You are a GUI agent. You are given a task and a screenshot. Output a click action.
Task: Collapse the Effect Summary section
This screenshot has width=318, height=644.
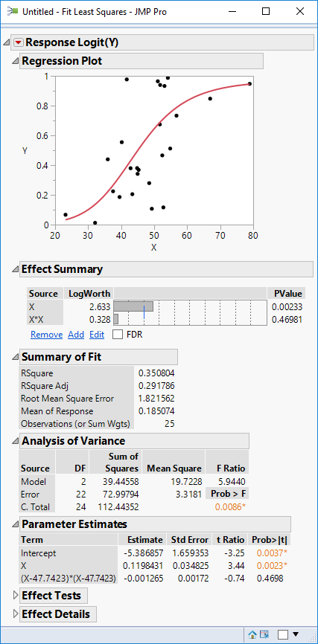coord(15,269)
